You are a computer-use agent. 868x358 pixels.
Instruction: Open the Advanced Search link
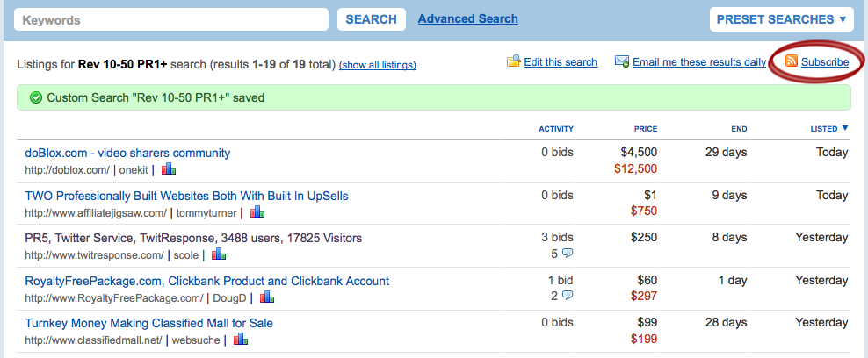pyautogui.click(x=467, y=18)
